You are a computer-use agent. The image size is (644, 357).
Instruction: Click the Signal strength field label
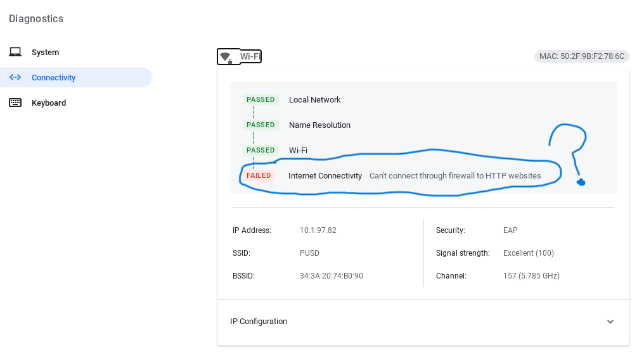point(463,253)
